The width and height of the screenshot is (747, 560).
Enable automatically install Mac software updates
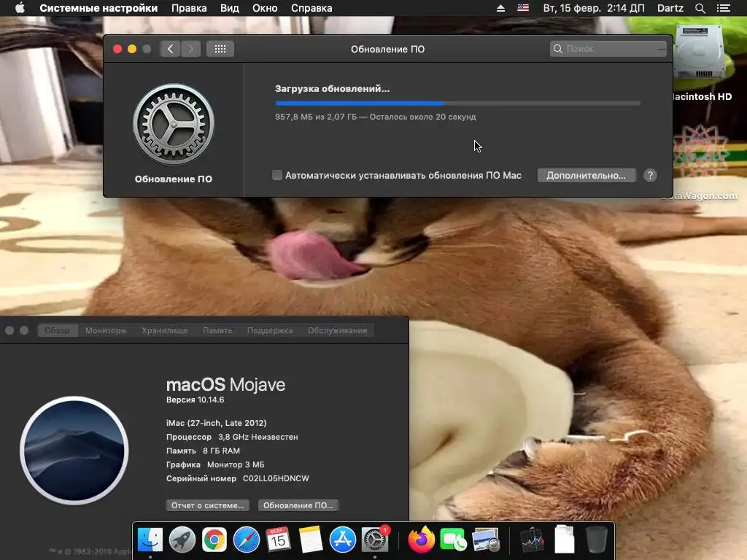pos(276,175)
